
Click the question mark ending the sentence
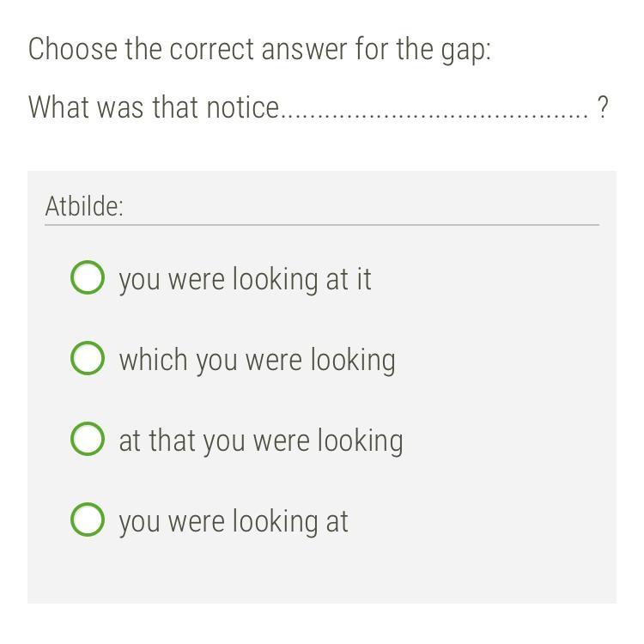[x=603, y=107]
